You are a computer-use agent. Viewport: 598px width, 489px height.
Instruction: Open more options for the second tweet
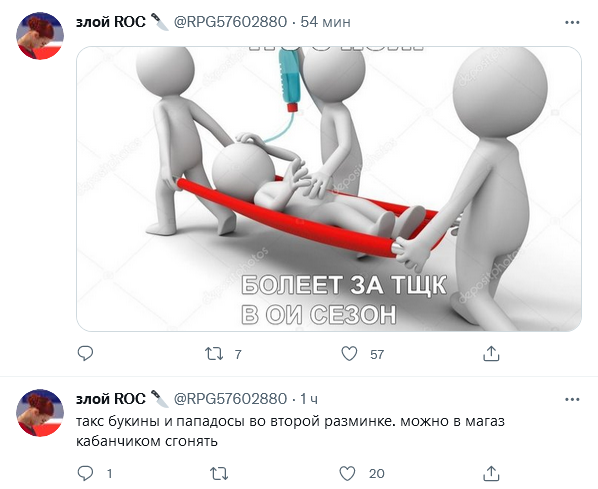572,399
